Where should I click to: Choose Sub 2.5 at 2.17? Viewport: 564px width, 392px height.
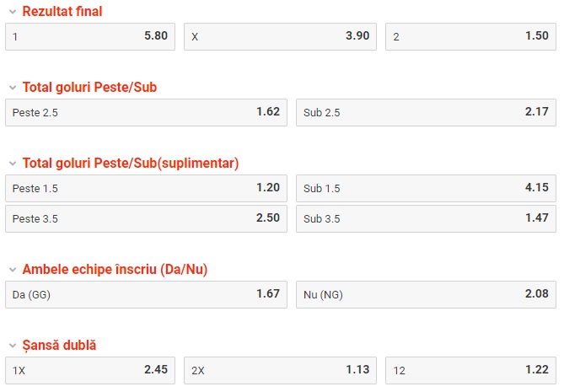point(426,112)
